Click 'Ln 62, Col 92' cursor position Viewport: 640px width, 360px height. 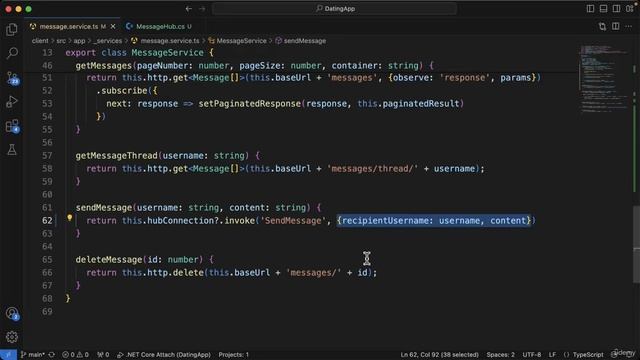pos(439,355)
